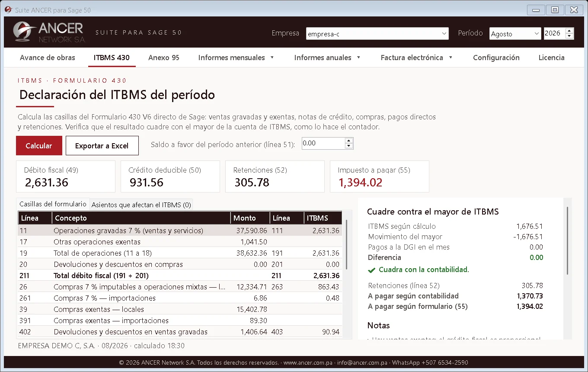588x372 pixels.
Task: Select row Otras operaciones exentas
Action: (x=180, y=242)
